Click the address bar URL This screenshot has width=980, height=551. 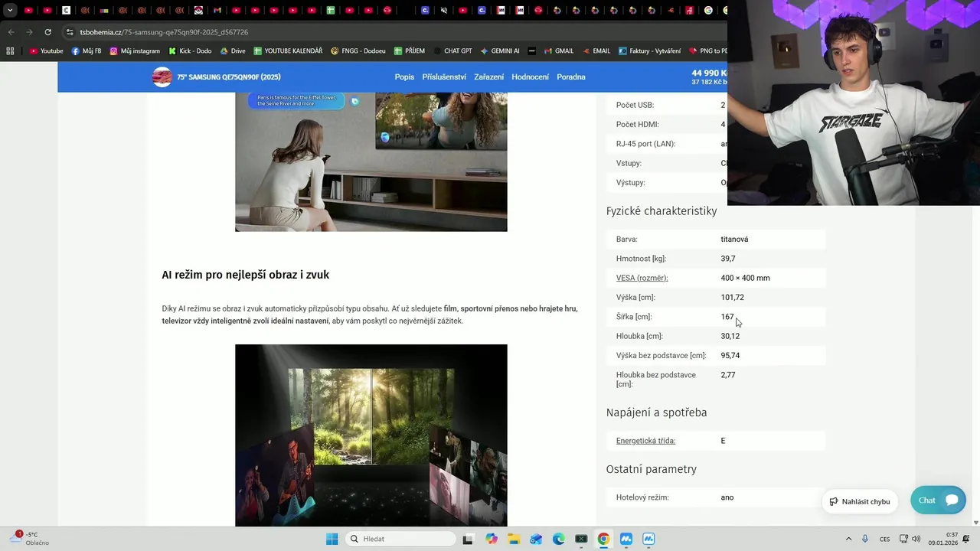click(164, 32)
